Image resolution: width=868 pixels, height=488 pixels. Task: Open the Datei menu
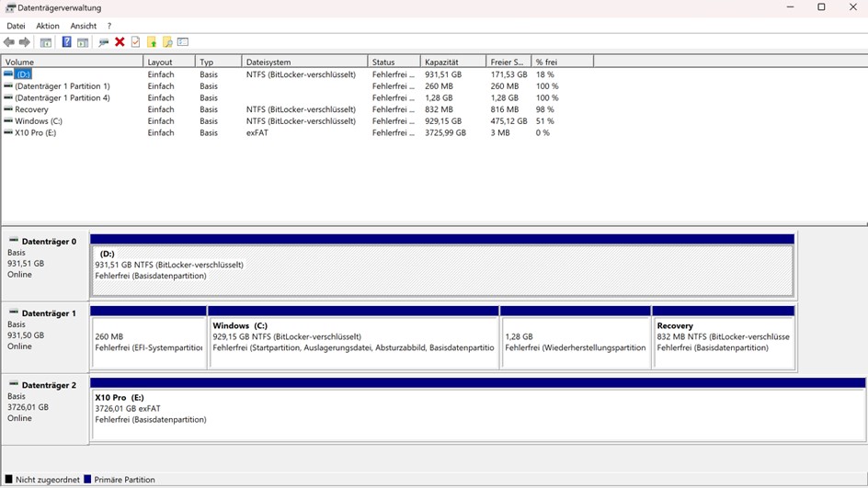[x=16, y=26]
